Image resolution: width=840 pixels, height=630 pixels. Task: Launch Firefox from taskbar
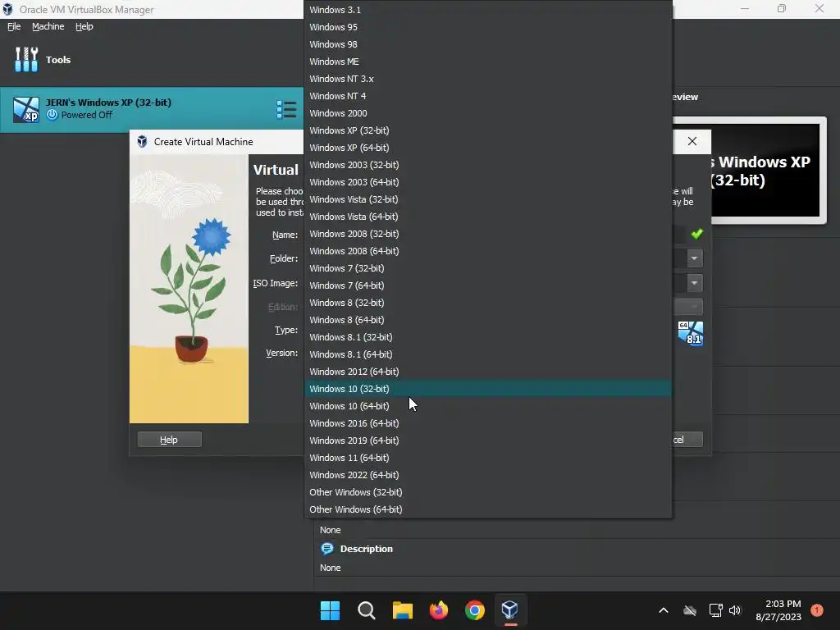(x=439, y=610)
